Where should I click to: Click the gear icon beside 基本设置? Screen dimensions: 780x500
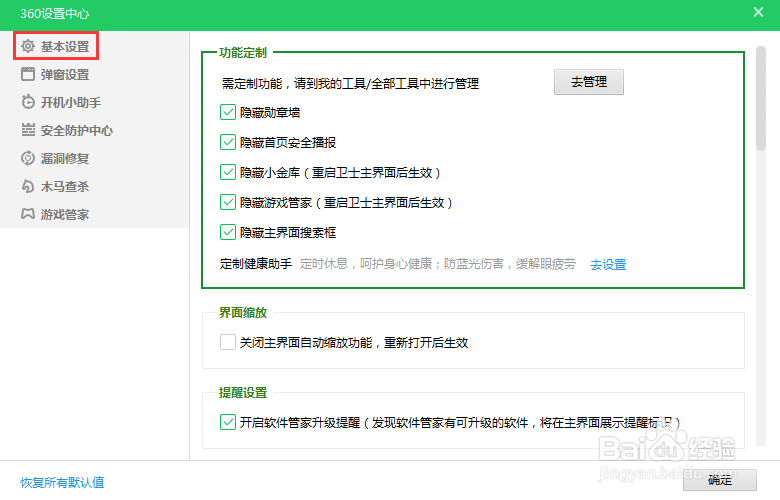pyautogui.click(x=28, y=46)
